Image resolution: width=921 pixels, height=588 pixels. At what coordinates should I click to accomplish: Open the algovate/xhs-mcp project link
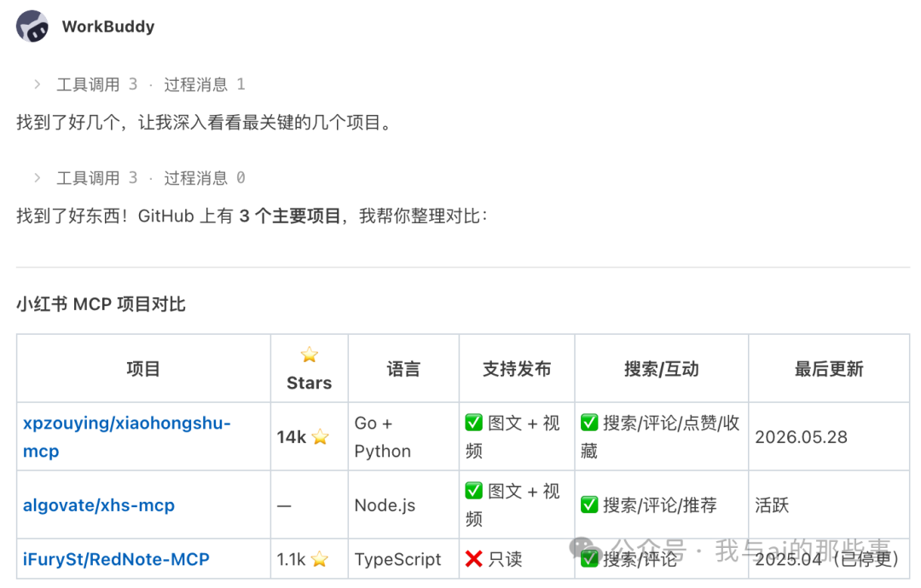[99, 505]
